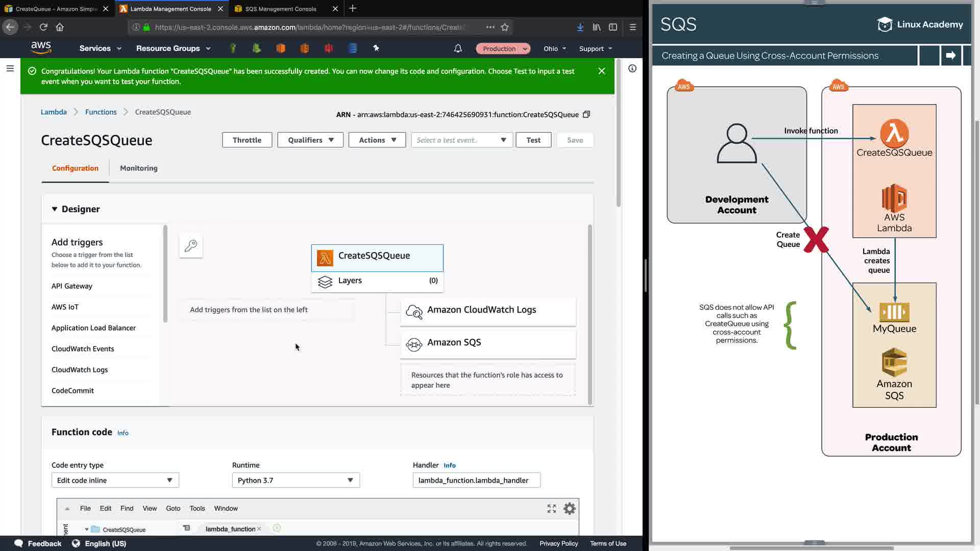This screenshot has height=551, width=980.
Task: Open the Code entry type dropdown
Action: 115,480
